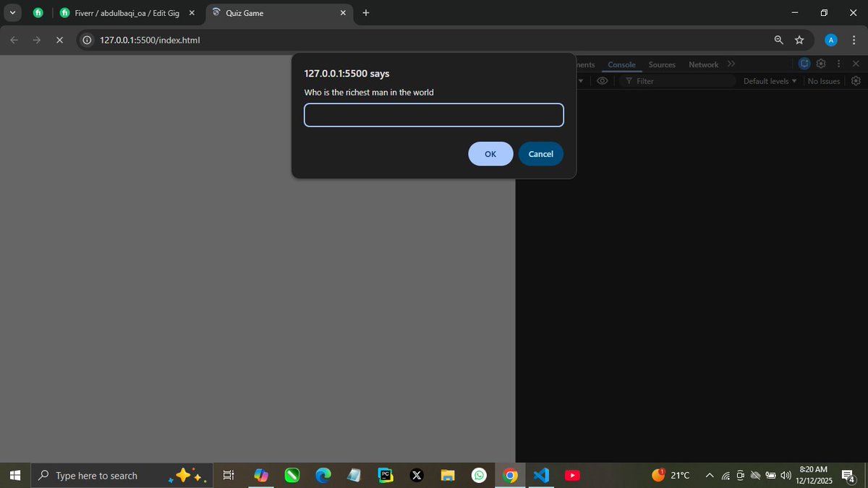This screenshot has height=488, width=868.
Task: Click the zoom magnifier in the address bar
Action: tap(778, 40)
